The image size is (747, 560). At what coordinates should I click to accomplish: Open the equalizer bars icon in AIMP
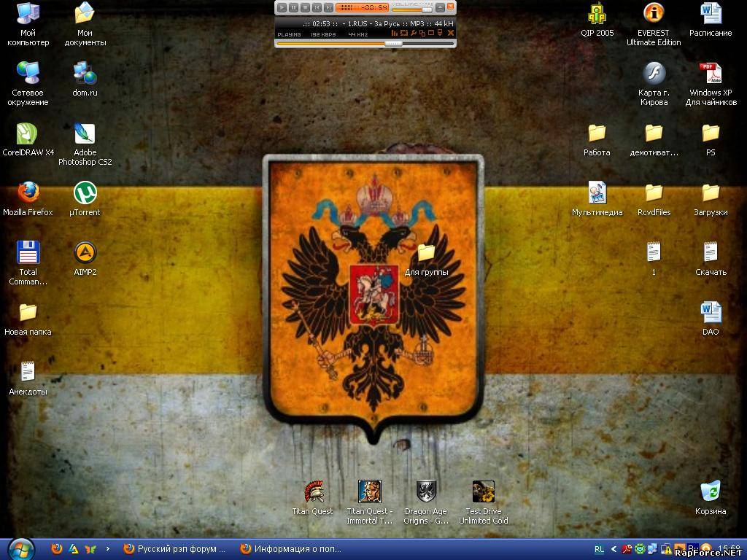click(395, 33)
